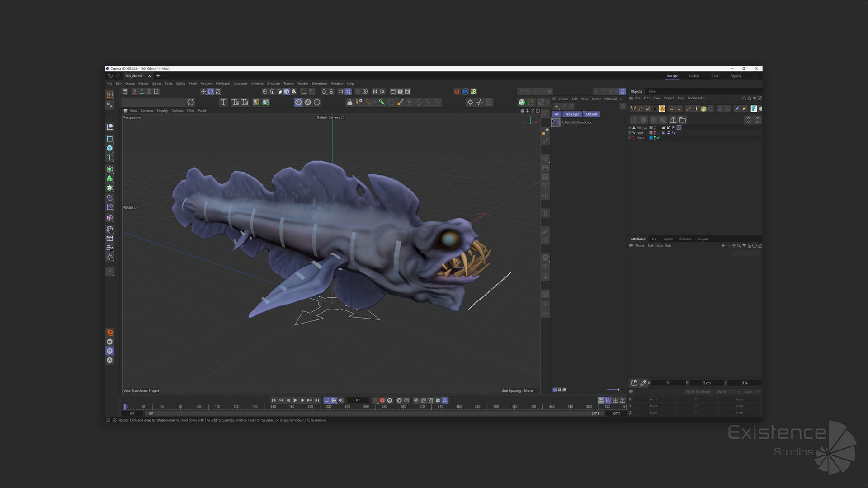
Task: Click Play Forward on the timeline
Action: [295, 400]
